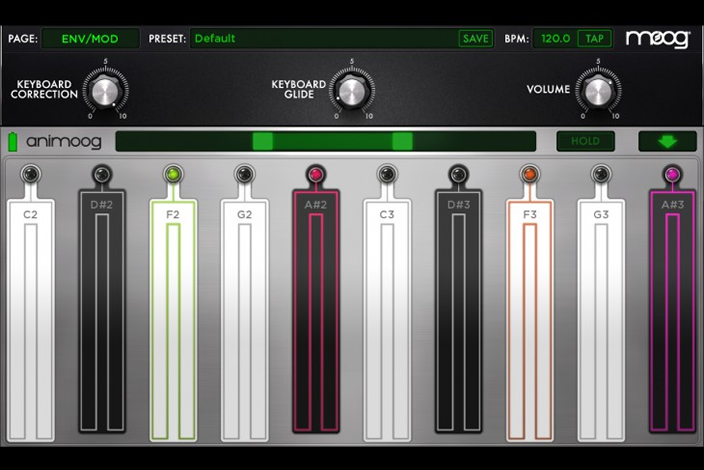Select the right green keyboard range handle
The height and width of the screenshot is (470, 704).
click(402, 141)
